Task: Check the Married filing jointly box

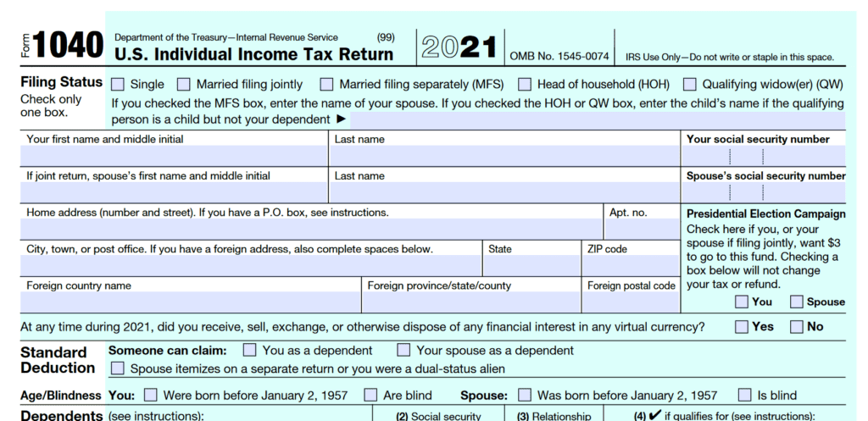Action: coord(183,84)
